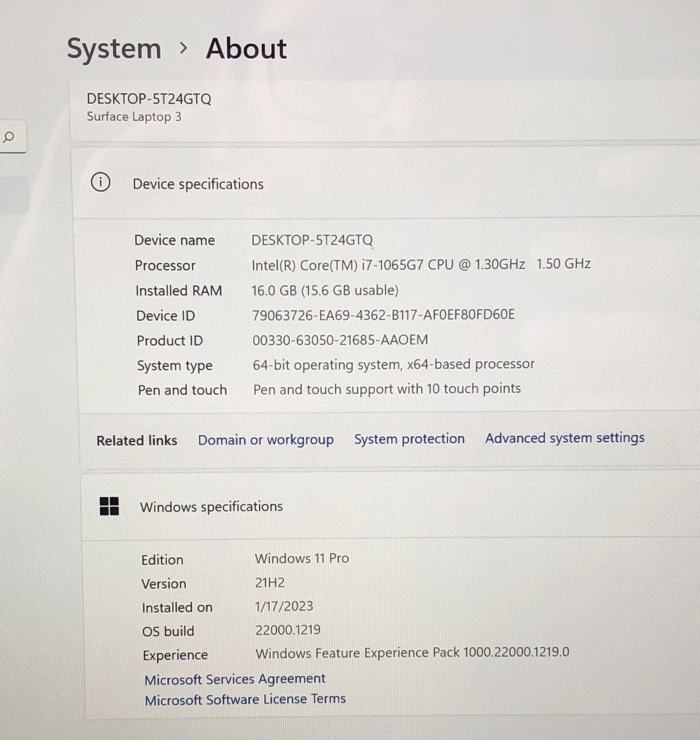Click the Related links label
The image size is (700, 740).
pos(137,440)
